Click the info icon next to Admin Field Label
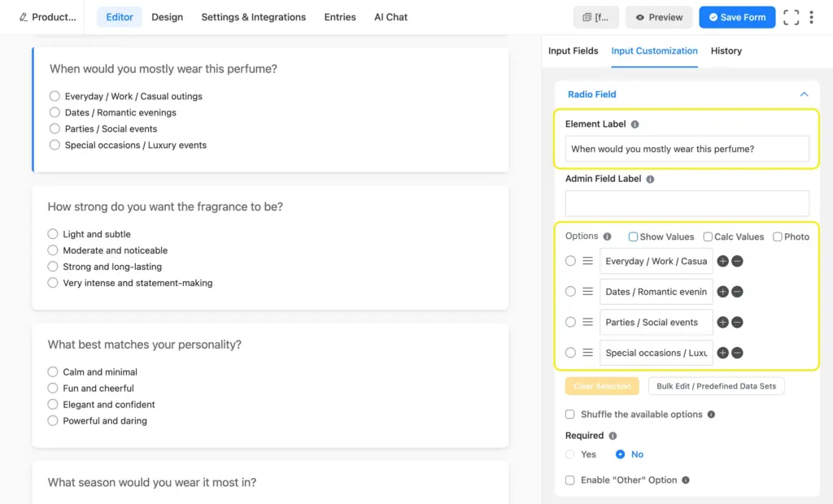833x504 pixels. point(650,179)
